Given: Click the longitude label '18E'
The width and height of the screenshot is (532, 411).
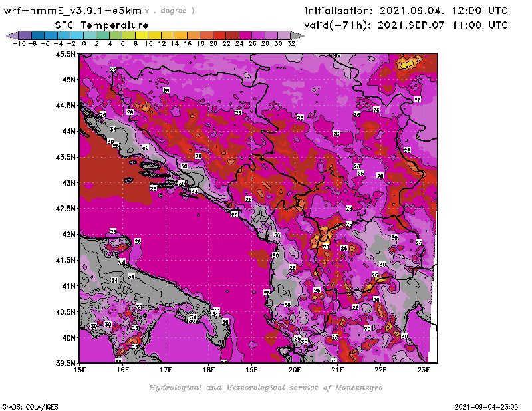Looking at the screenshot, I should (x=209, y=370).
